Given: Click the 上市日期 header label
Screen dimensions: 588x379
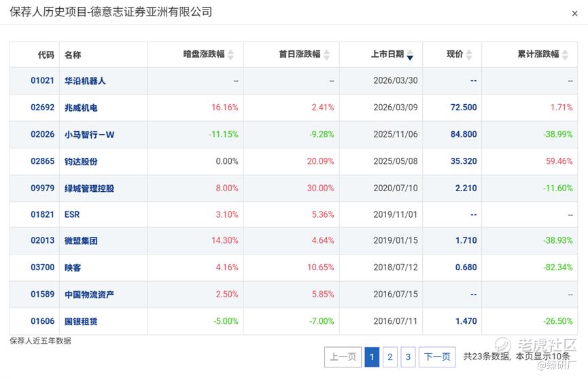Looking at the screenshot, I should click(387, 54).
